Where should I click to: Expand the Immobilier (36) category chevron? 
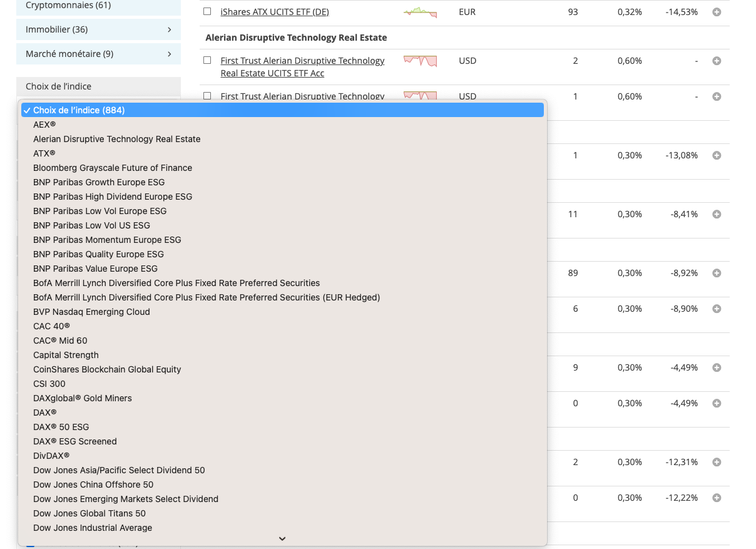170,29
